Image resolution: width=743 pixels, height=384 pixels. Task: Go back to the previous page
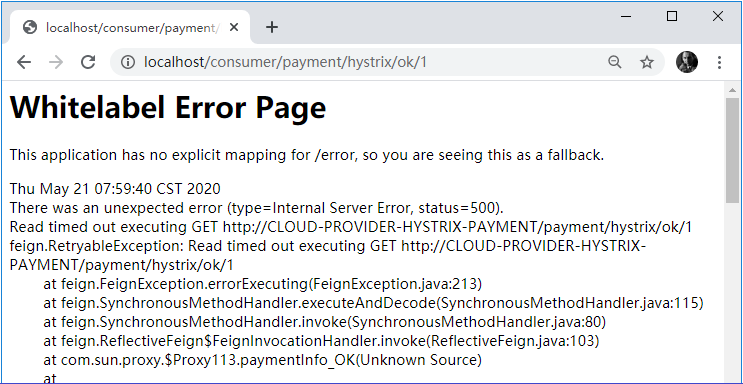tap(24, 62)
